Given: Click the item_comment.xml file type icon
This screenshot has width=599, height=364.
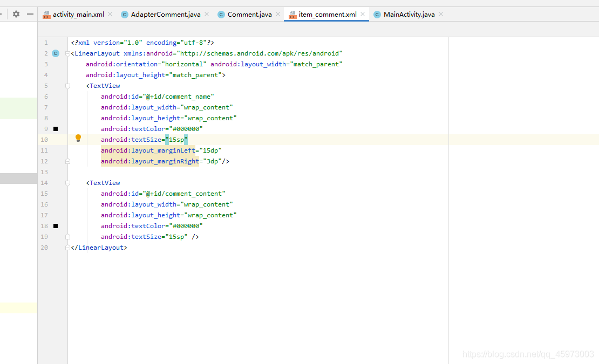Looking at the screenshot, I should coord(292,15).
